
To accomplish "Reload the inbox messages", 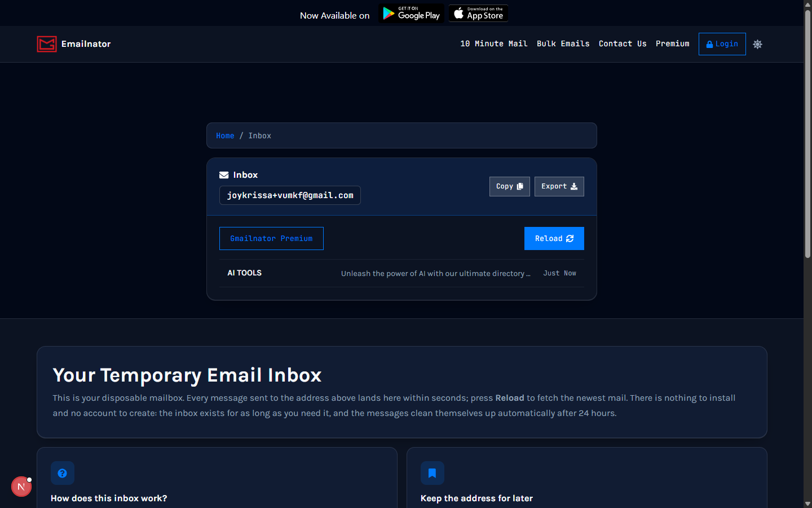I will pyautogui.click(x=554, y=239).
